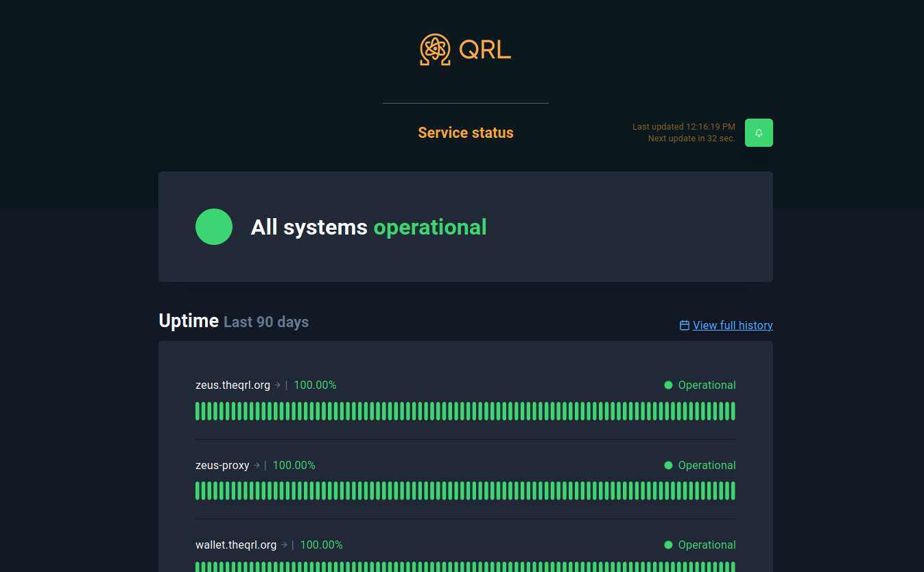The image size is (924, 572).
Task: Open the zeus-proxy monitor link
Action: click(x=222, y=465)
